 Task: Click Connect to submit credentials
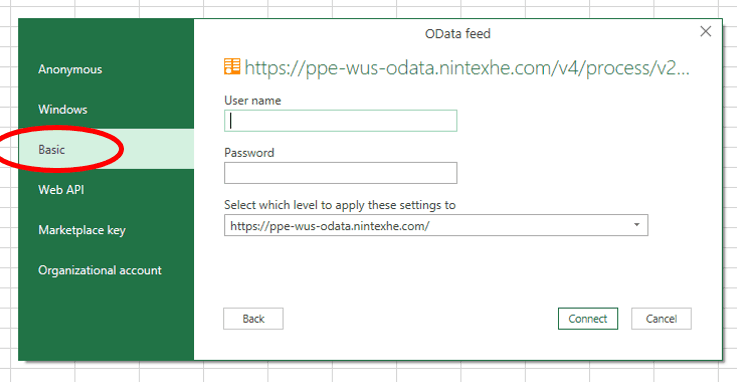[x=588, y=319]
